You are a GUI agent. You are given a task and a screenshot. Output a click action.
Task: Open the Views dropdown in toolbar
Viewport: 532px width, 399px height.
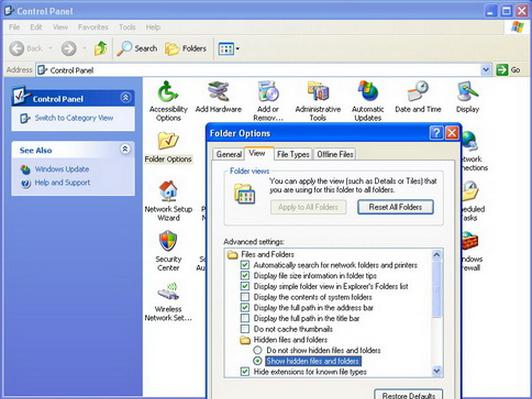coord(228,49)
